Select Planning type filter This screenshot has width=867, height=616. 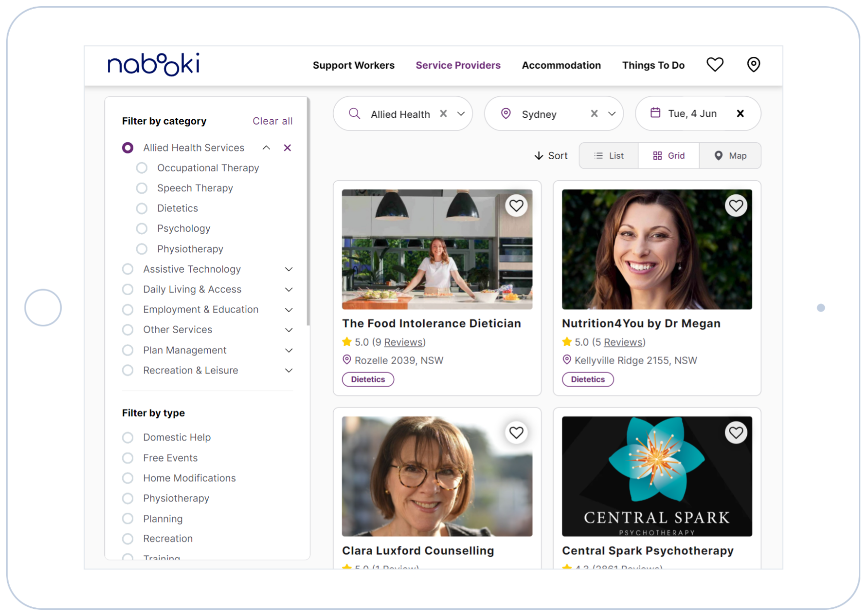tap(127, 519)
